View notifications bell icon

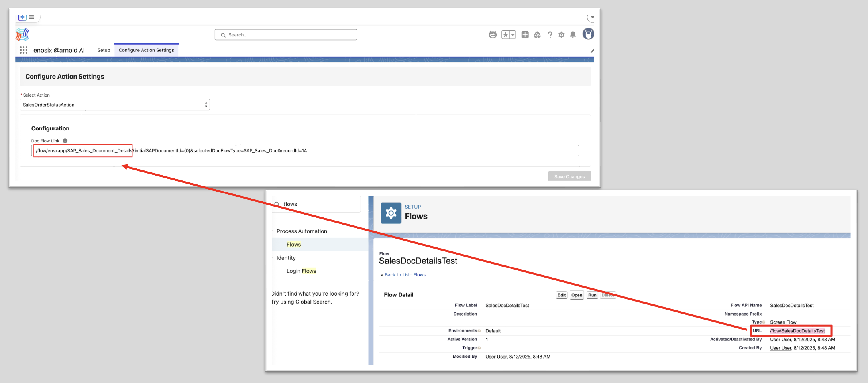click(573, 35)
